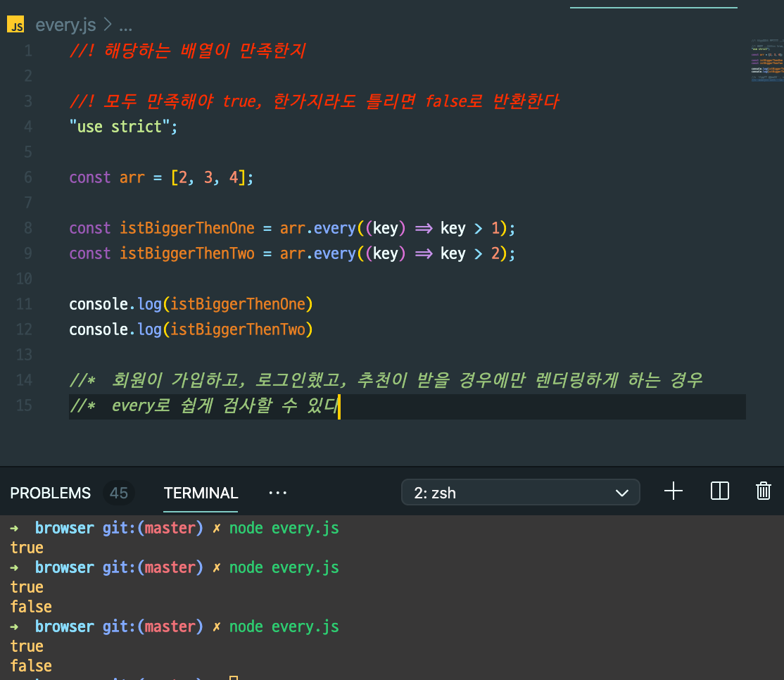Viewport: 784px width, 680px height.
Task: Kill terminal using the trash icon
Action: (764, 491)
